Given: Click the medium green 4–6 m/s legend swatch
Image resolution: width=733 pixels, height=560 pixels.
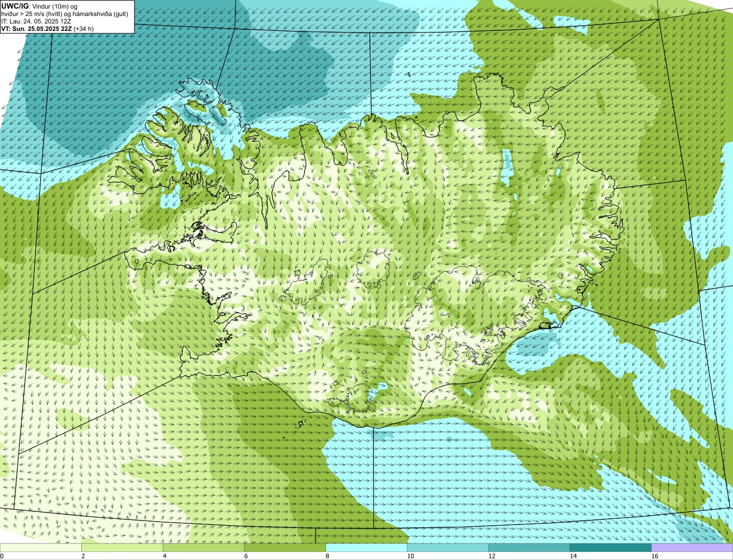Looking at the screenshot, I should coord(203,548).
